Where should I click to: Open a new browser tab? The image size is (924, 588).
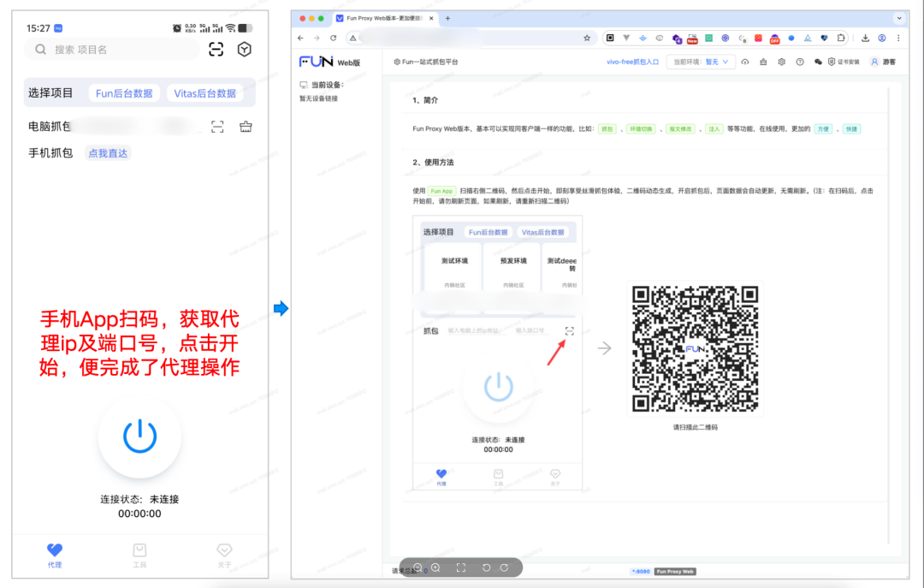point(447,18)
